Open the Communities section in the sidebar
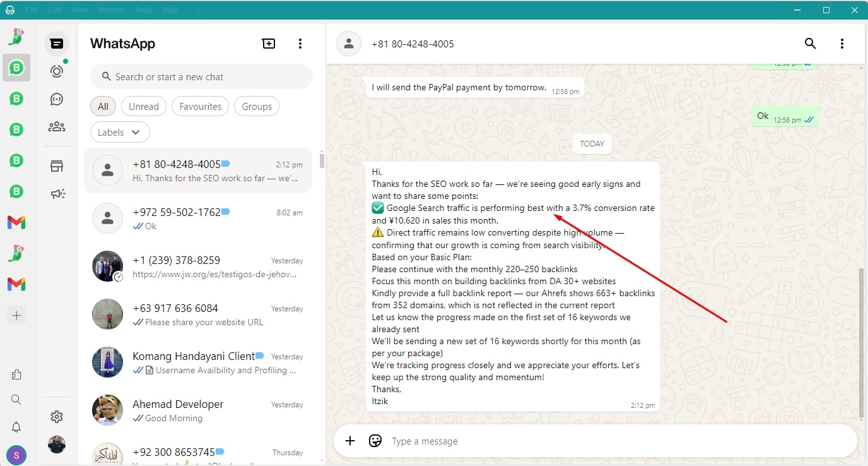The image size is (868, 466). (57, 127)
